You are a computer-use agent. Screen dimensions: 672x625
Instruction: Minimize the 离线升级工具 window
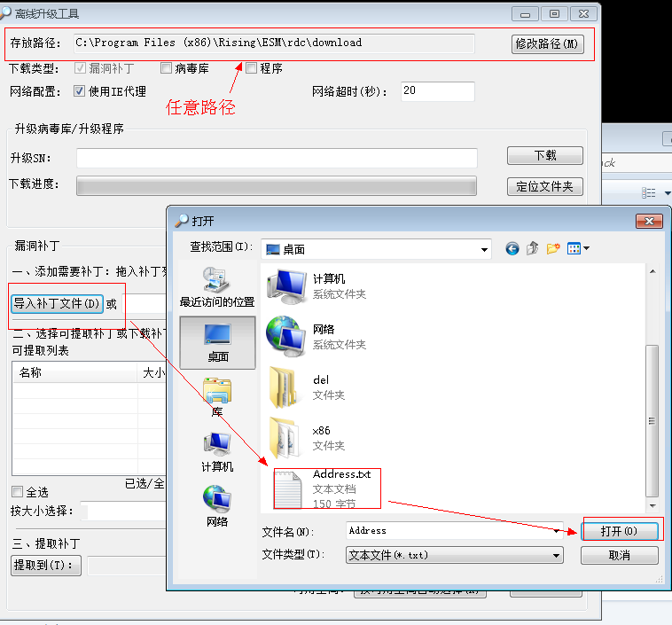click(525, 14)
